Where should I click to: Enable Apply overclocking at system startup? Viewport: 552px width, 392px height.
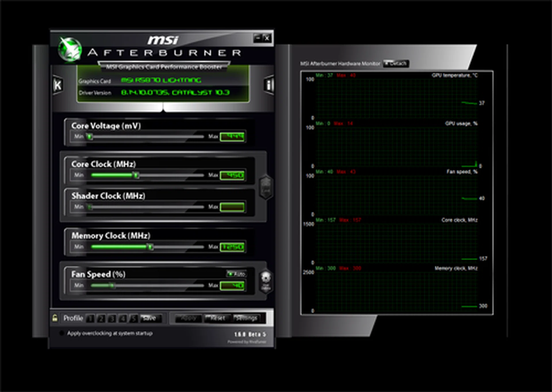tap(62, 333)
